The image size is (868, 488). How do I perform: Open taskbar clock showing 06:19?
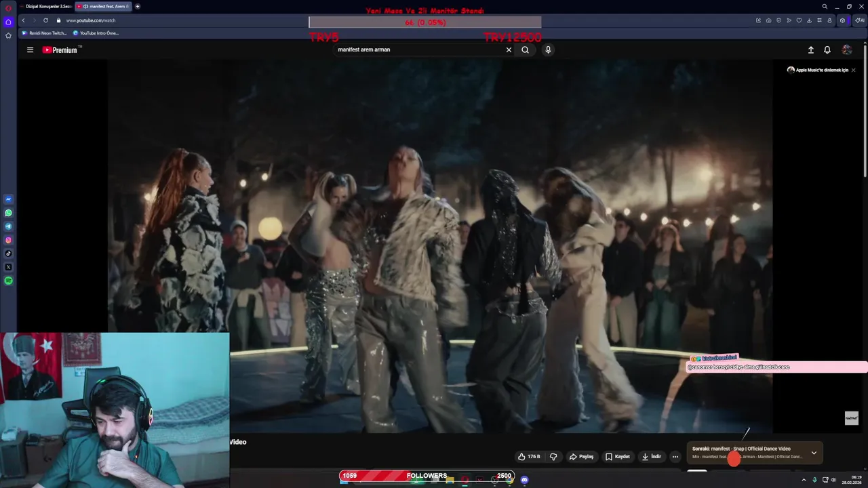[851, 480]
